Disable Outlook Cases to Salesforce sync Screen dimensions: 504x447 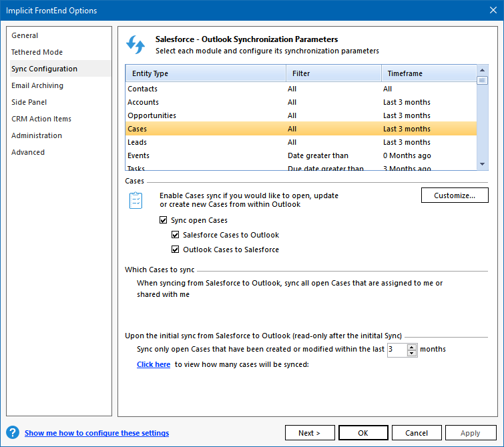176,250
